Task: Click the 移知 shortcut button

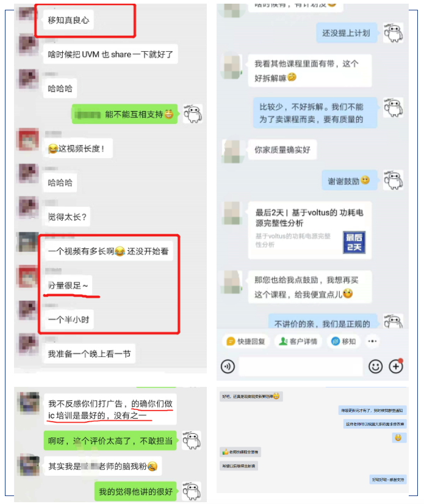Action: click(343, 341)
